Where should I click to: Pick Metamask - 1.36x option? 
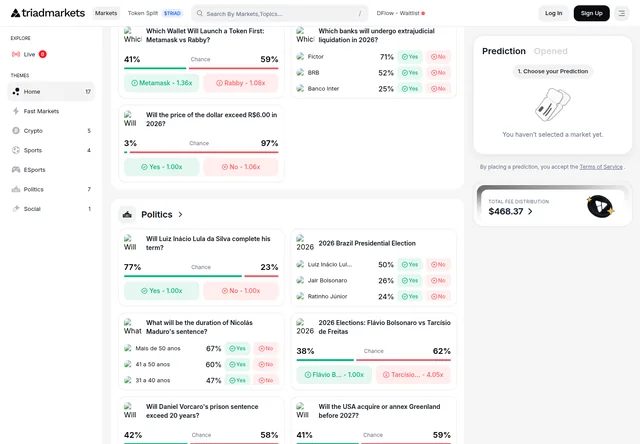click(x=162, y=83)
